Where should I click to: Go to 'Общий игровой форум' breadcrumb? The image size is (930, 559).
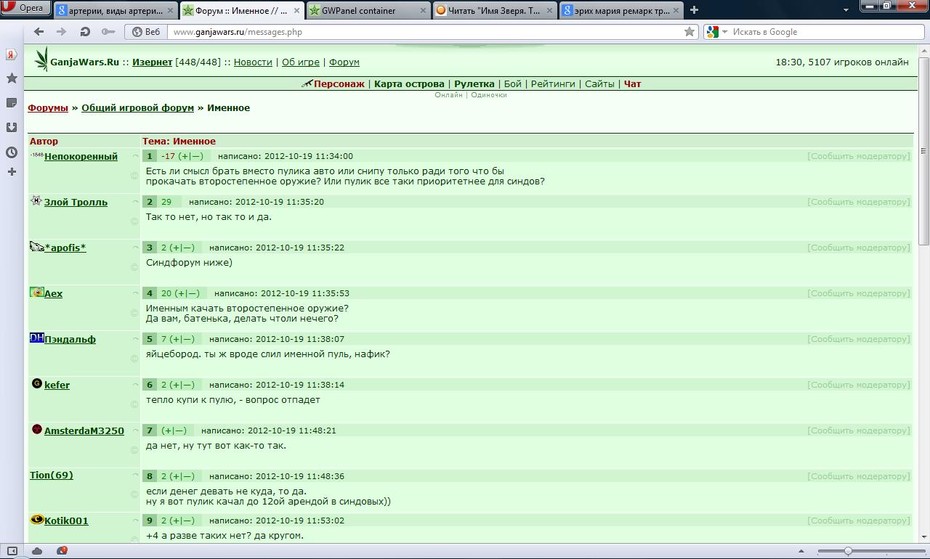coord(138,108)
